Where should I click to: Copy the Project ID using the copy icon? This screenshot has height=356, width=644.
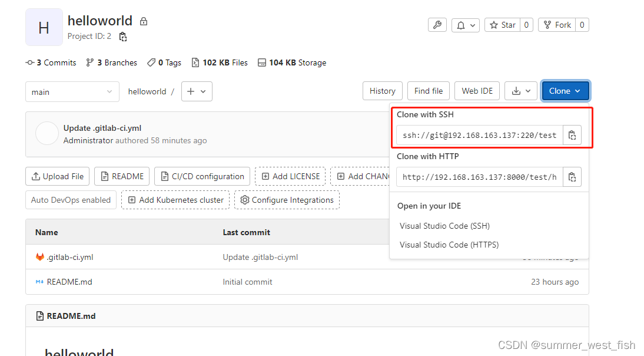point(123,36)
